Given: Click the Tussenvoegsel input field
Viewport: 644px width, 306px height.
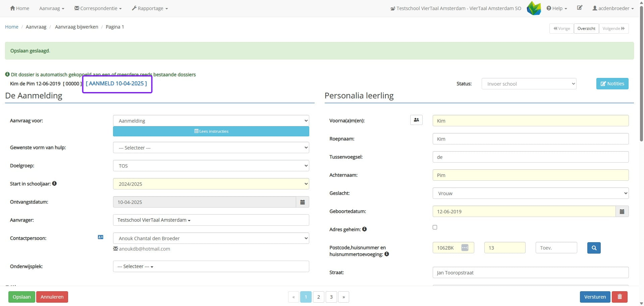Looking at the screenshot, I should click(531, 157).
